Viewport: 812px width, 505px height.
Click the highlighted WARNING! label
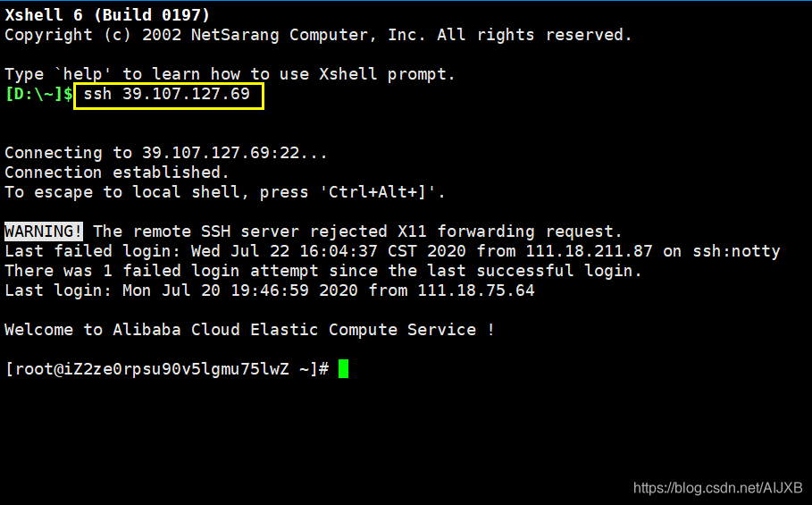(44, 231)
